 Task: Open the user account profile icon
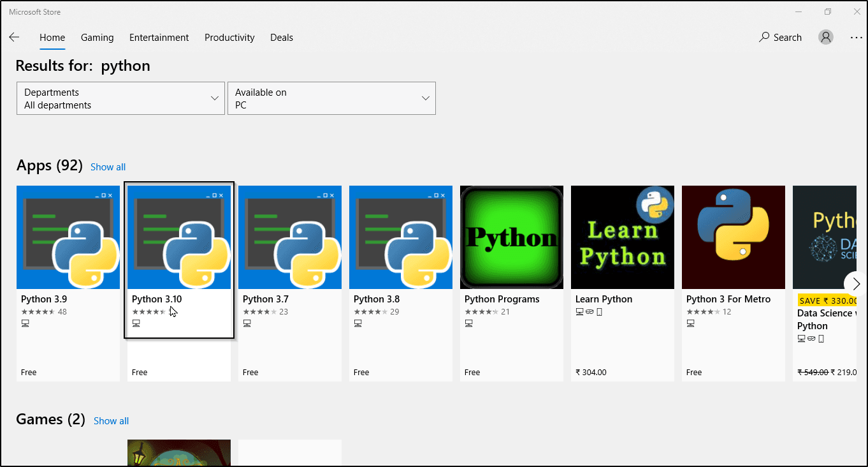pyautogui.click(x=826, y=37)
